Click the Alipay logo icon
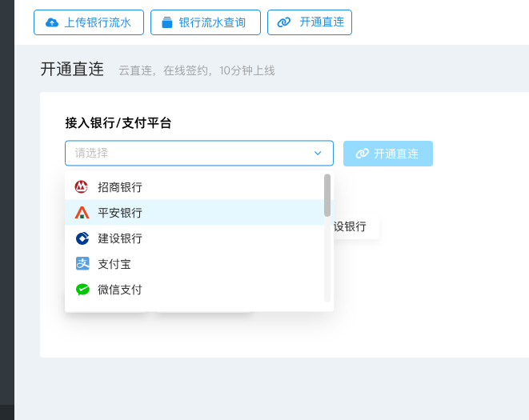Screen dimensions: 529x420 (82, 264)
